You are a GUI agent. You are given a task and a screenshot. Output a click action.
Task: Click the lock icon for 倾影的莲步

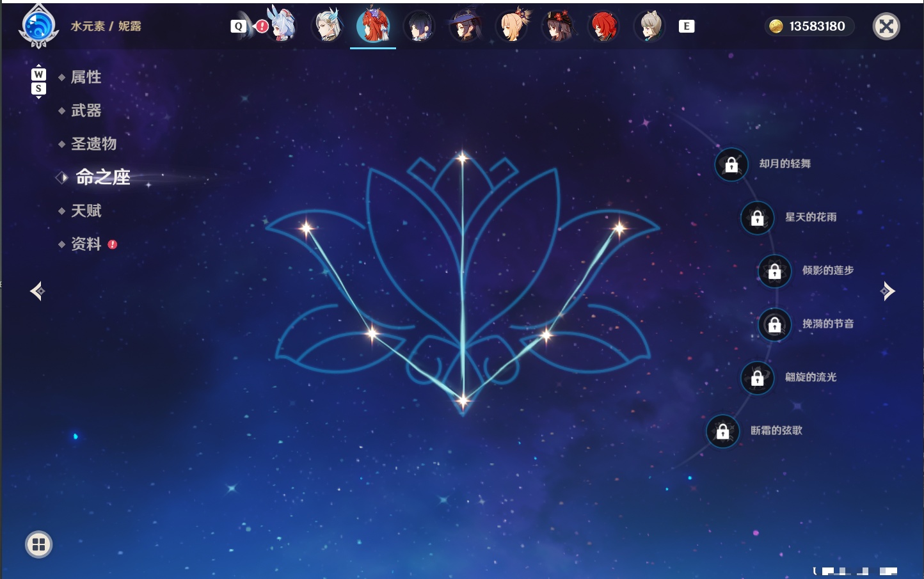pyautogui.click(x=775, y=271)
